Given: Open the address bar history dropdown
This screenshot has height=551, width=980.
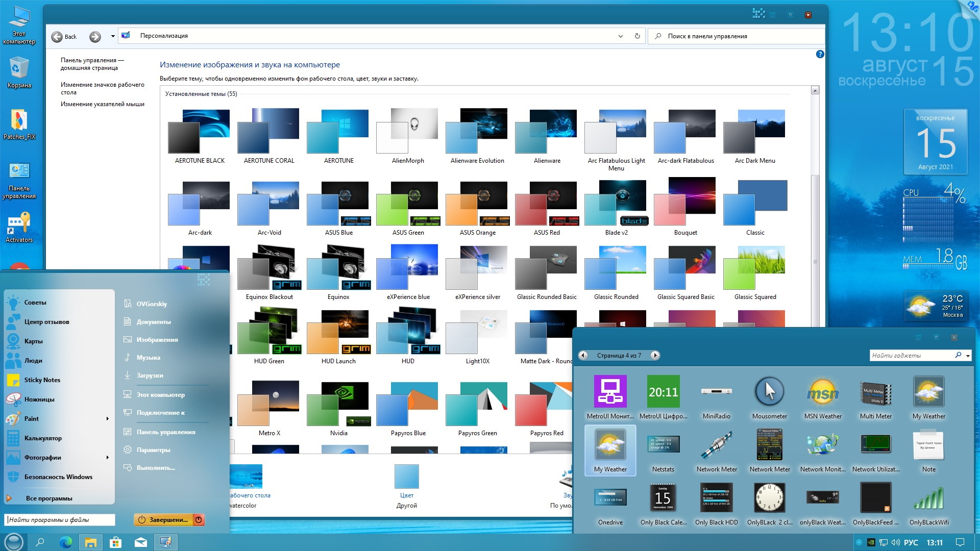Looking at the screenshot, I should tap(620, 36).
